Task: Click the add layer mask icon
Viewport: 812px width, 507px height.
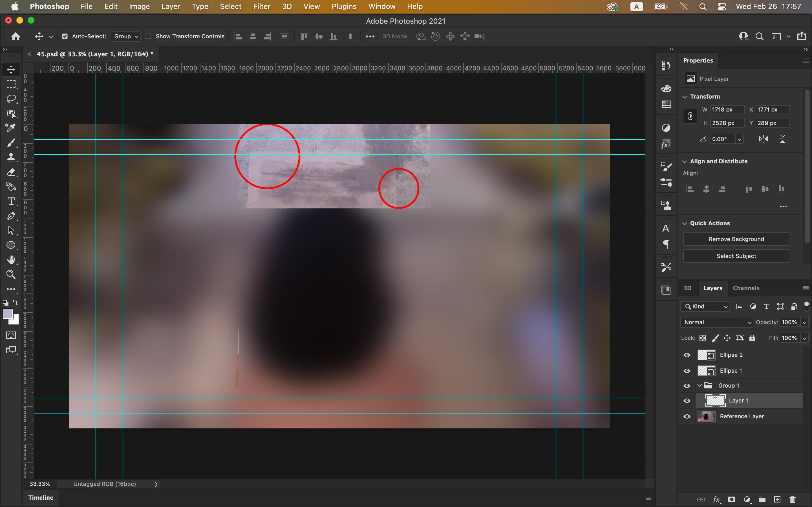Action: [x=732, y=499]
